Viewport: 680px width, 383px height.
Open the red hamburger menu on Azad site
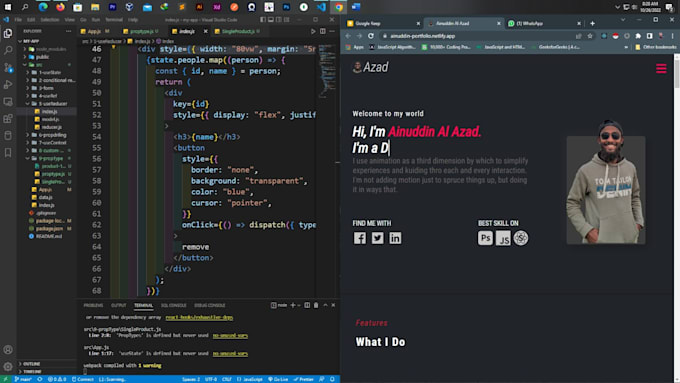661,69
